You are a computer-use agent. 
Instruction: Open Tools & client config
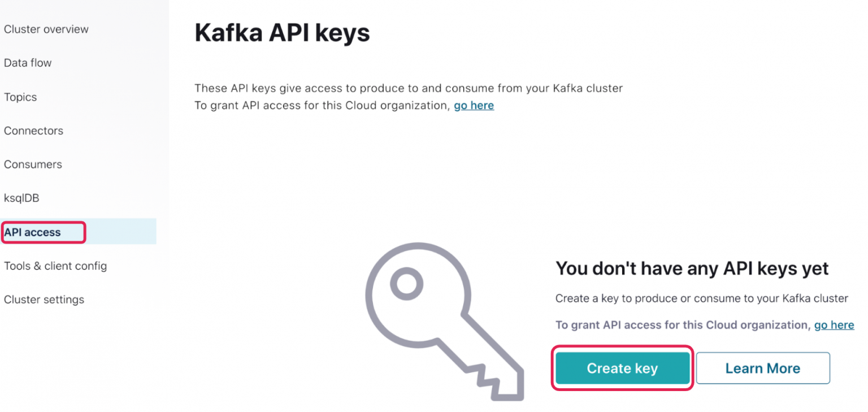tap(55, 266)
